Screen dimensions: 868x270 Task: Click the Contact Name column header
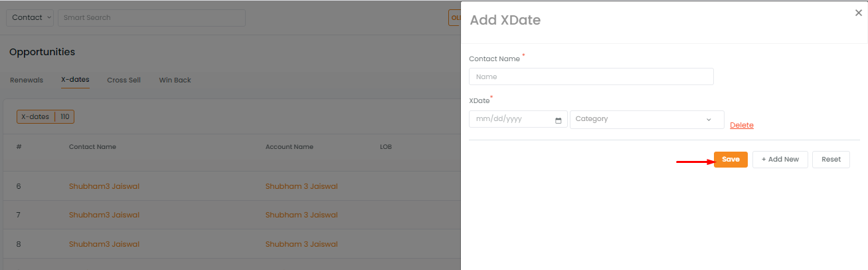[x=92, y=147]
